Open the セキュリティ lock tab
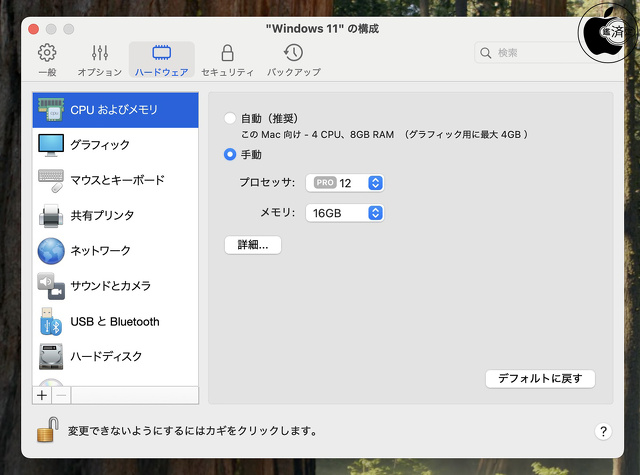Image resolution: width=640 pixels, height=475 pixels. point(227,60)
